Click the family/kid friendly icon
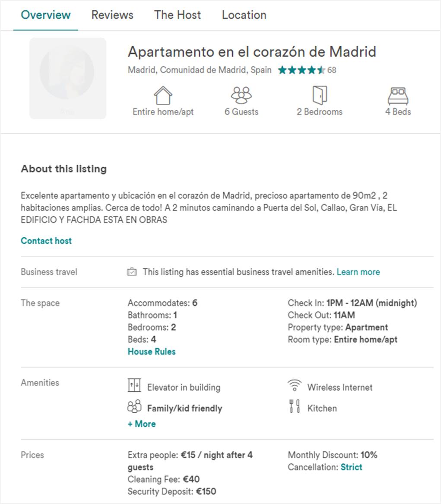 134,406
